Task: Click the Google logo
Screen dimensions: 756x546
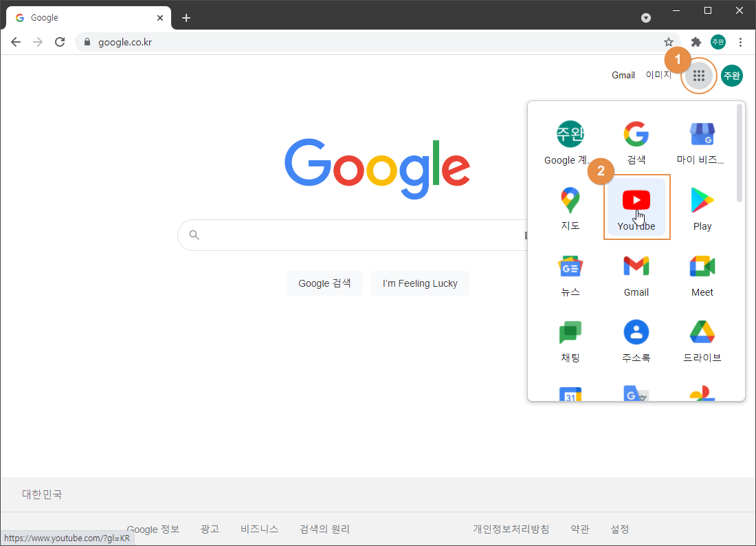Action: [x=377, y=168]
